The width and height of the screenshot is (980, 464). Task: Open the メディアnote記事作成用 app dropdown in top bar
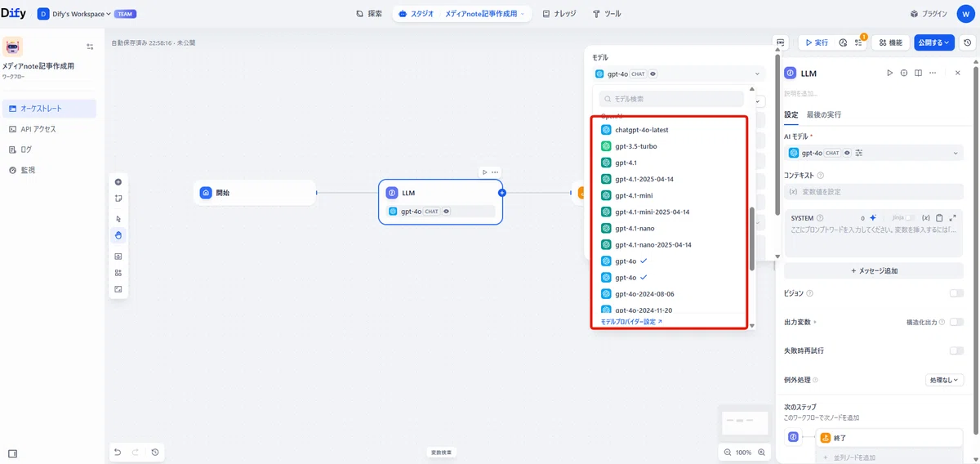tap(485, 14)
